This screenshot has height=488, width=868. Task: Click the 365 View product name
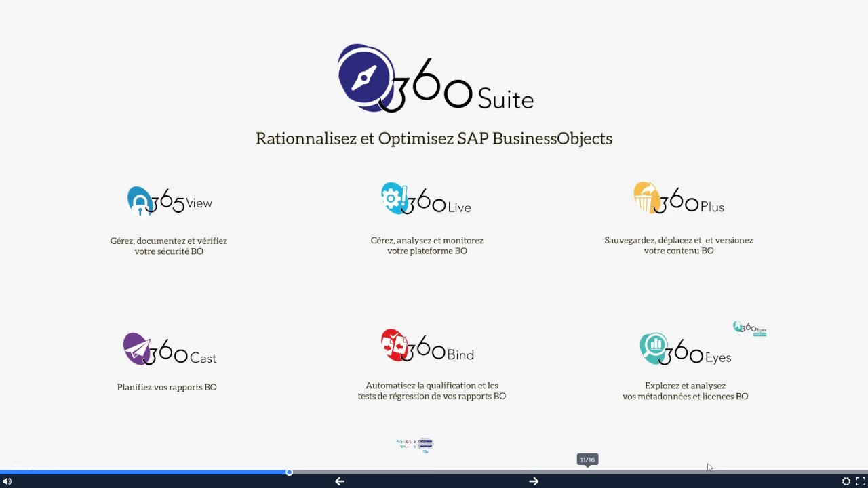click(182, 203)
